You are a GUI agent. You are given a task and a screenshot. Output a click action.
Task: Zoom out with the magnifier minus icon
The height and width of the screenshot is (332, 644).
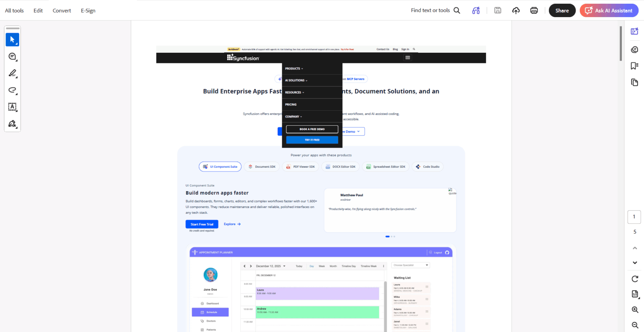tap(635, 325)
